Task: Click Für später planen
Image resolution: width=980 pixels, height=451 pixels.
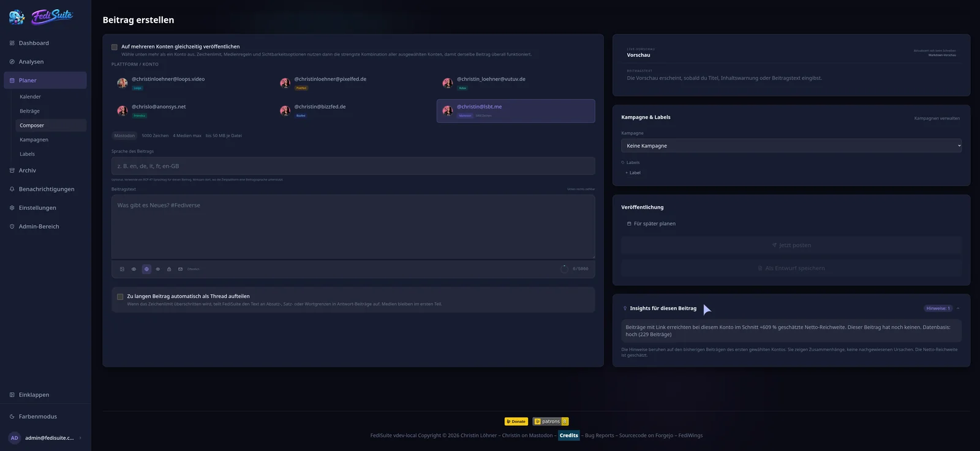Action: point(651,224)
